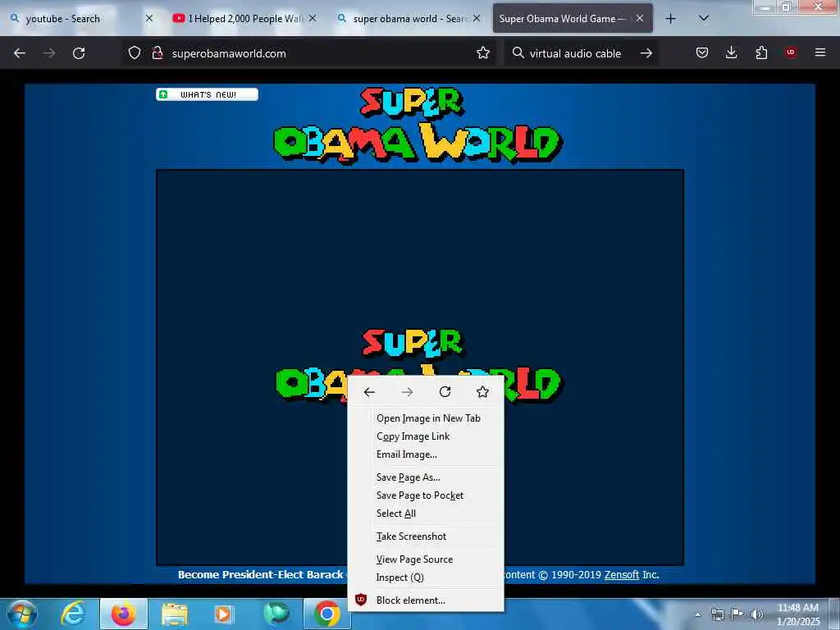The image size is (840, 630).
Task: Close the youtube - Search tab
Action: 149,19
